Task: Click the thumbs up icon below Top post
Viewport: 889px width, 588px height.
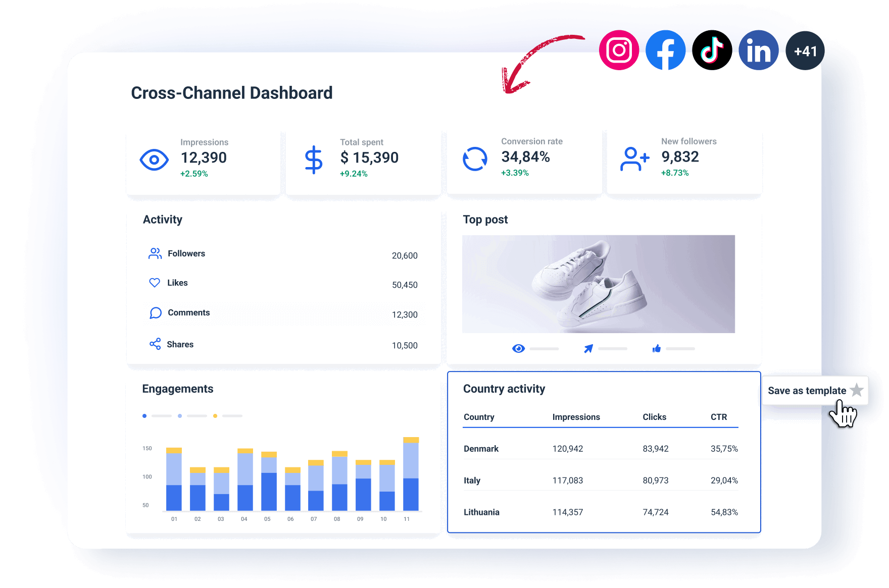Action: click(657, 348)
